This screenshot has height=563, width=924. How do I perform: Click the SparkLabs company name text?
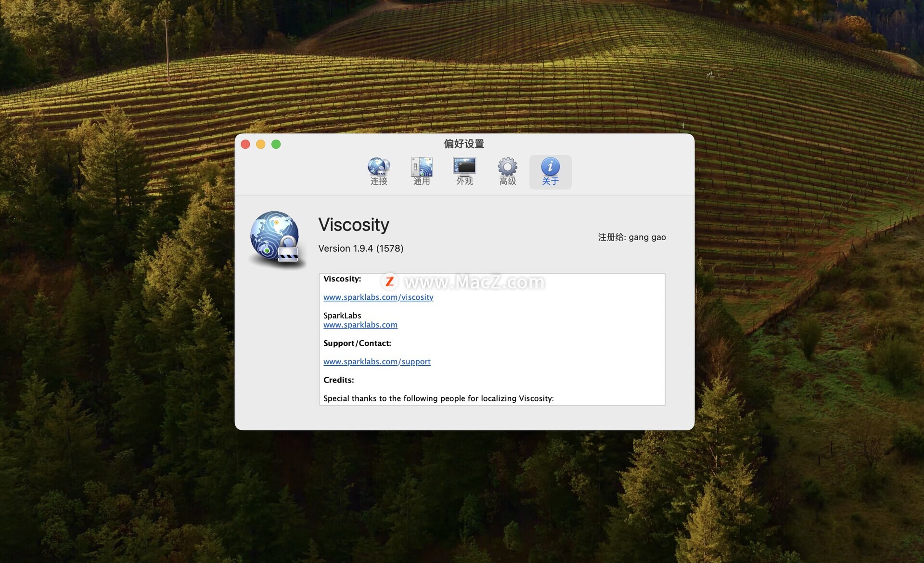pos(342,316)
